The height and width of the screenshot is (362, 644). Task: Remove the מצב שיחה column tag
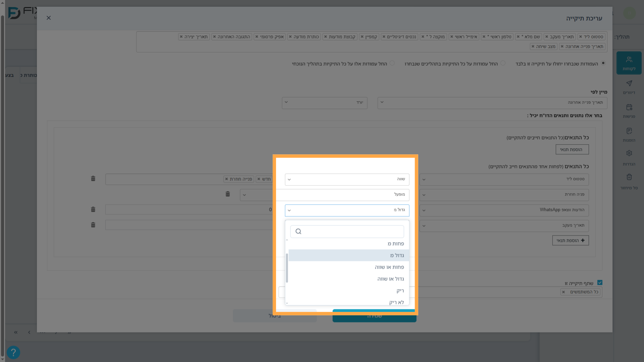[x=533, y=47]
